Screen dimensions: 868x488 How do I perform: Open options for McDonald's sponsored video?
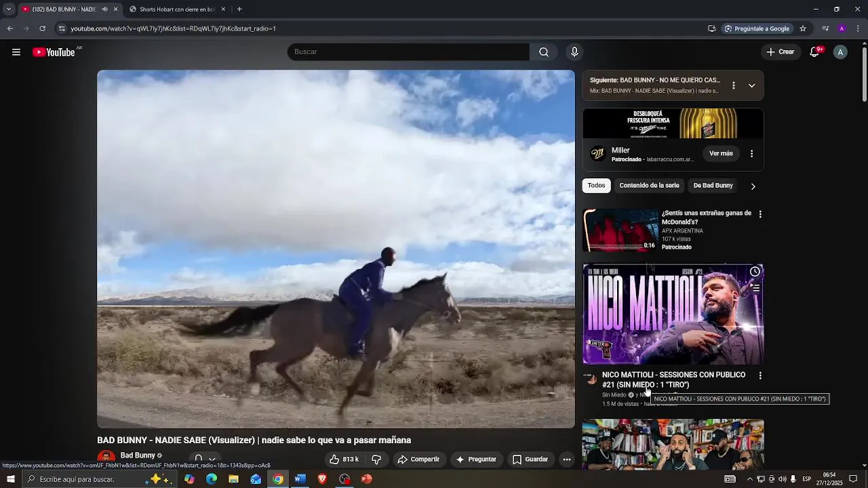pos(760,214)
